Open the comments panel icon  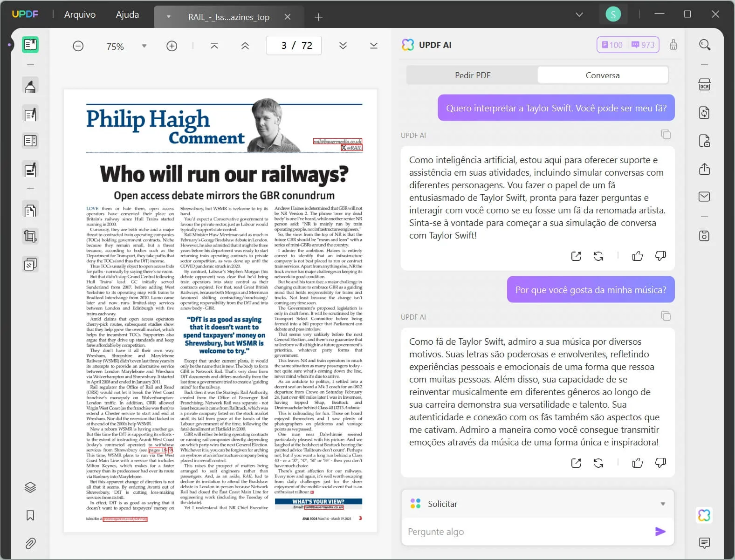point(705,543)
